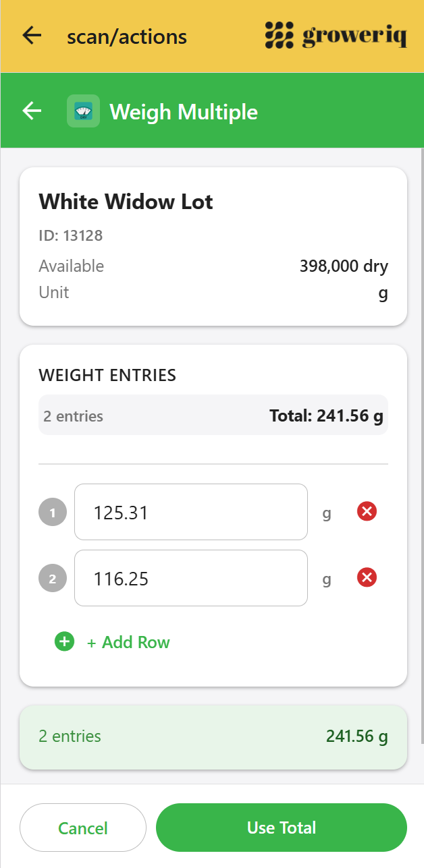Screen dimensions: 424x868
Task: Click the 116.25 weight input field
Action: [190, 578]
